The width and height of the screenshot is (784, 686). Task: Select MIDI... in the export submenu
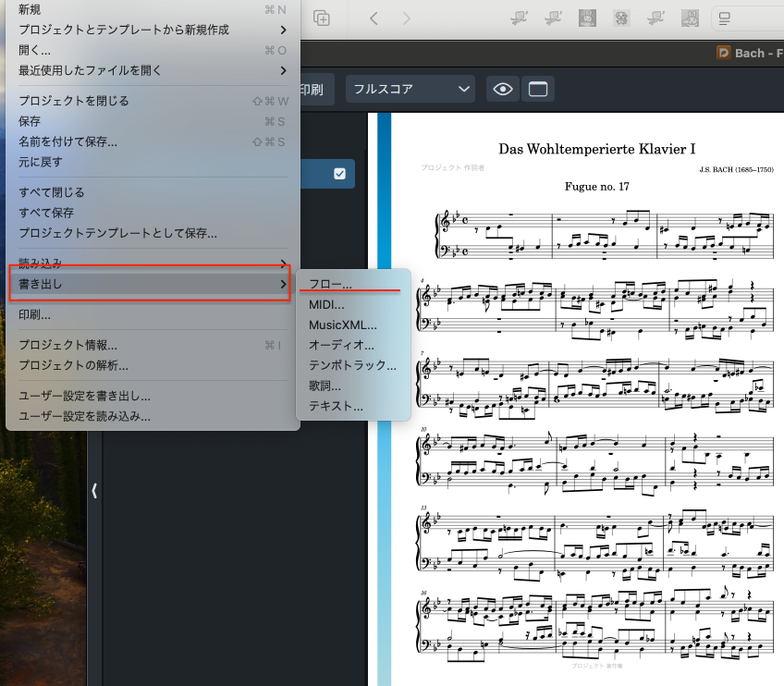click(326, 304)
